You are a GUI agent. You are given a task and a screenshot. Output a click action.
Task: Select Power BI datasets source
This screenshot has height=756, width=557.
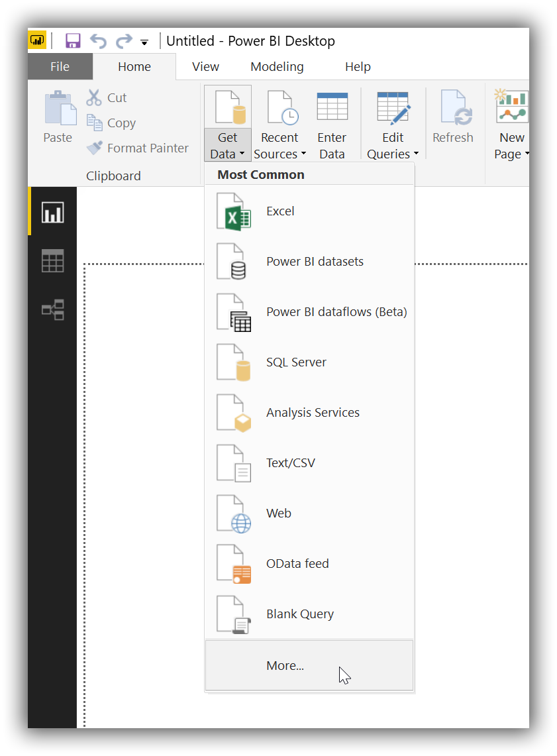[315, 261]
